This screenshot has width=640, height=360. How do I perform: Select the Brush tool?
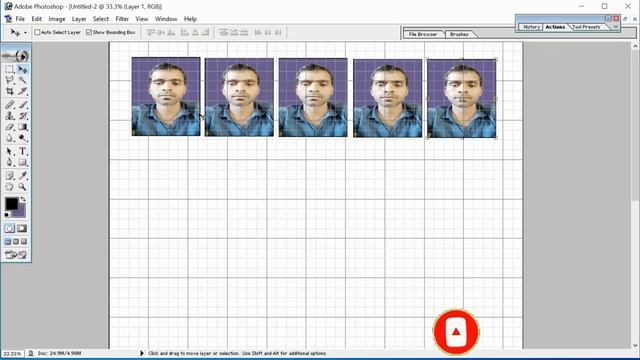coord(22,105)
